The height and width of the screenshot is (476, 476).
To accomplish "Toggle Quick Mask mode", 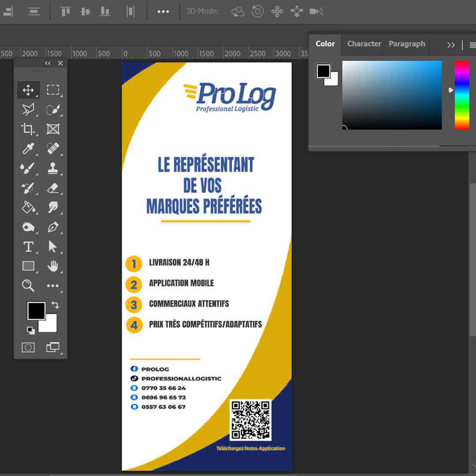I will click(x=28, y=347).
